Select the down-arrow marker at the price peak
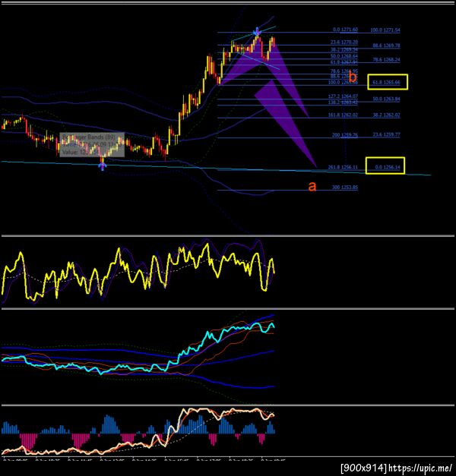The width and height of the screenshot is (456, 476). click(x=258, y=31)
